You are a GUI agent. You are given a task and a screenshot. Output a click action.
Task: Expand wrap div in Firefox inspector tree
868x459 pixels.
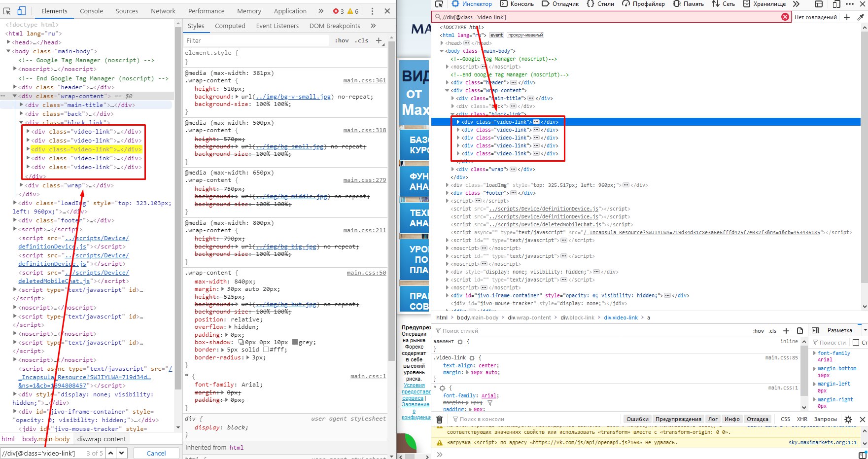coord(453,169)
